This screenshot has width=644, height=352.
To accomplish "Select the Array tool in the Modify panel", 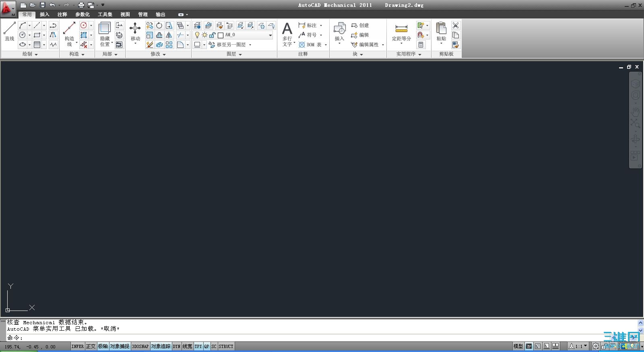I will 169,45.
